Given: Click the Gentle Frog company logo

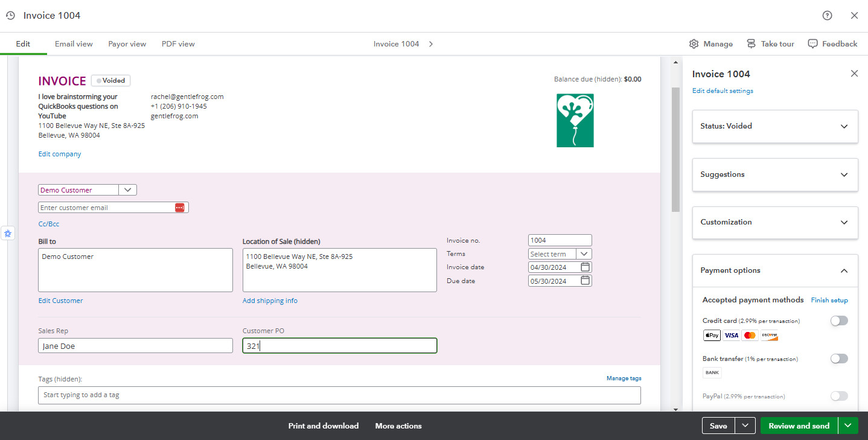Looking at the screenshot, I should tap(575, 120).
